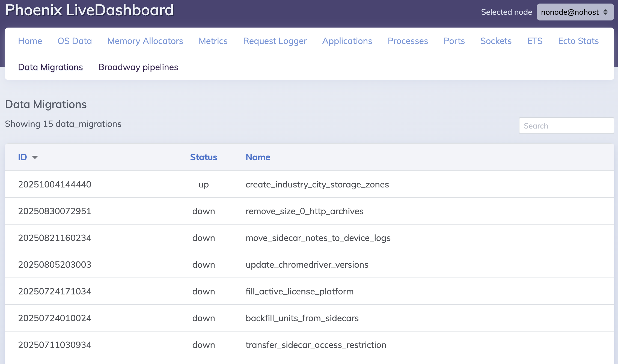Open the Broadway pipelines page
Image resolution: width=618 pixels, height=364 pixels.
coord(138,67)
